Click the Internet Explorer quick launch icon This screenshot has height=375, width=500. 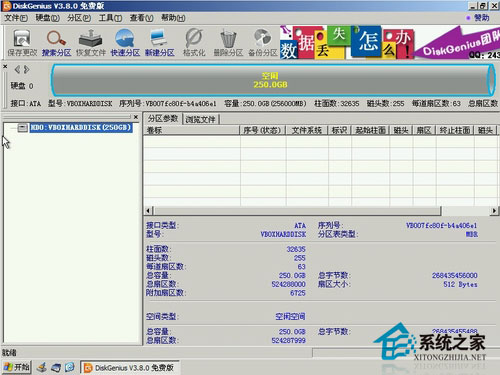(70, 367)
